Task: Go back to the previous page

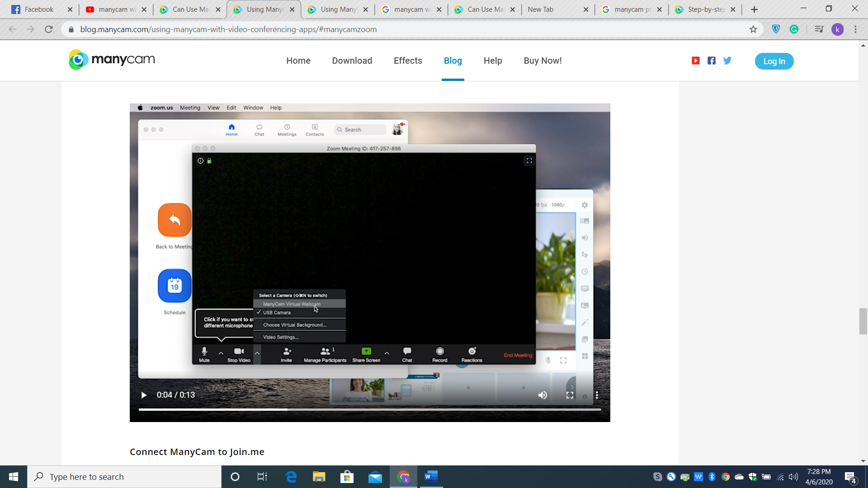Action: pyautogui.click(x=13, y=29)
